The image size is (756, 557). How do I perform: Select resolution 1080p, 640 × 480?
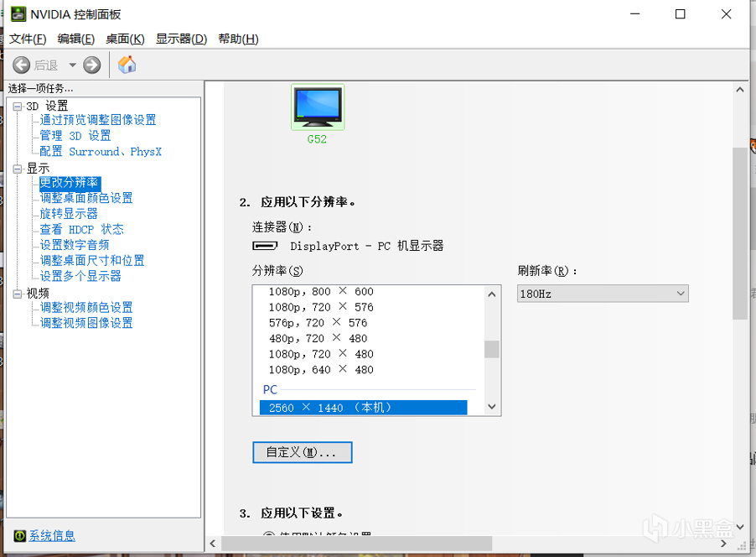(x=321, y=369)
